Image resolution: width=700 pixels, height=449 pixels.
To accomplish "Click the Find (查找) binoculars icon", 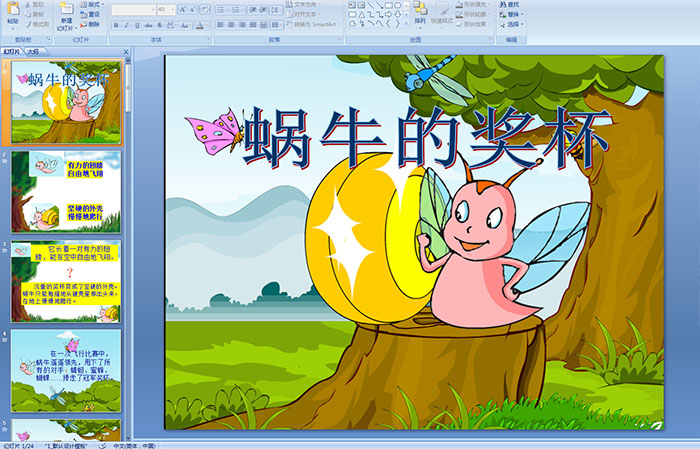I will pyautogui.click(x=512, y=4).
